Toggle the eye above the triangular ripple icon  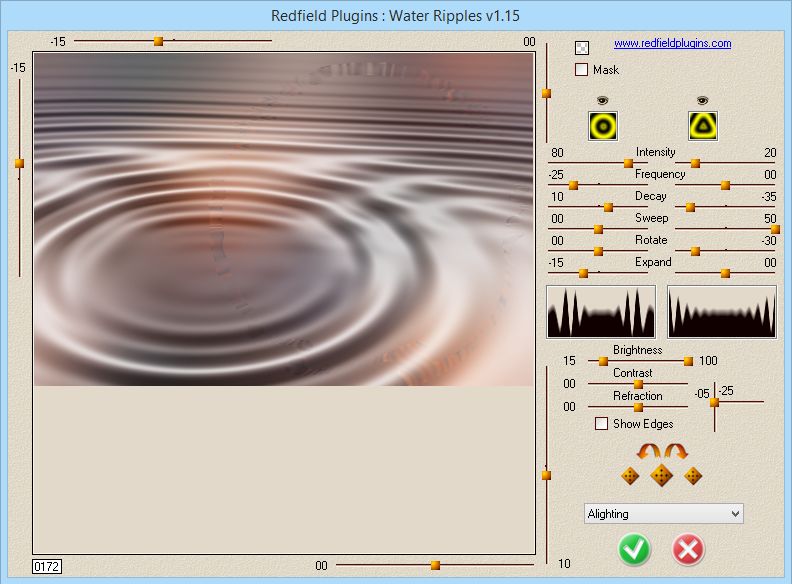(x=702, y=101)
